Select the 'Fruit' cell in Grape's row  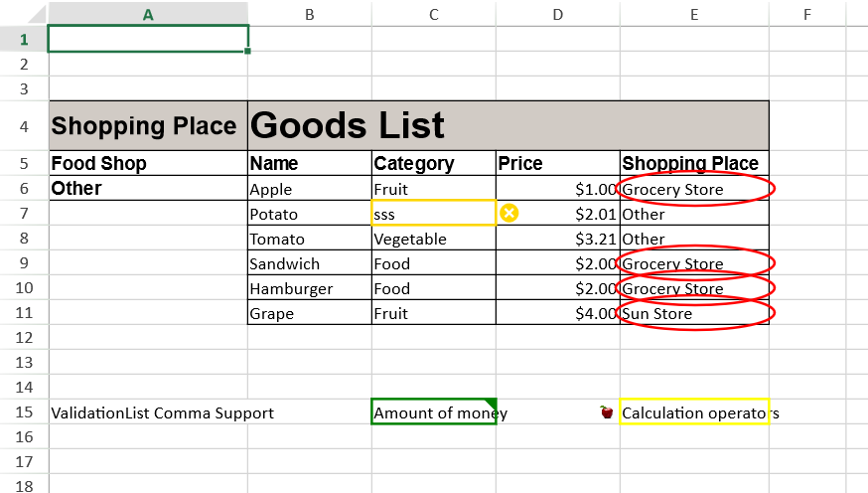coord(433,313)
